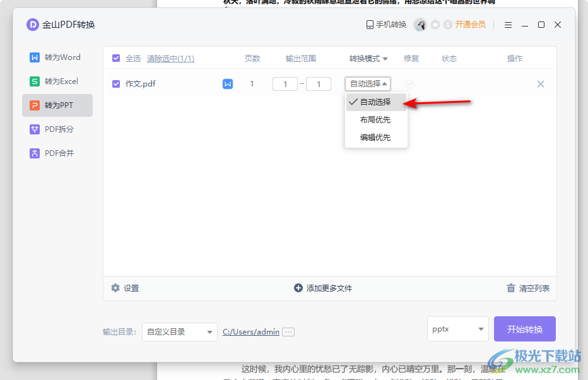
Task: Choose 布局优先 from the mode menu
Action: click(x=375, y=119)
